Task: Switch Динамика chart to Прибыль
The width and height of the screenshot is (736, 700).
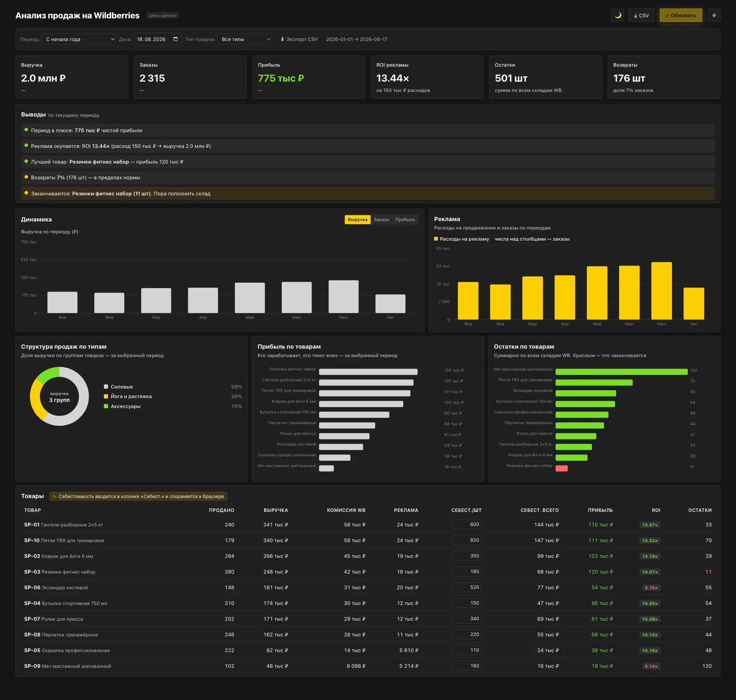Action: pos(405,220)
